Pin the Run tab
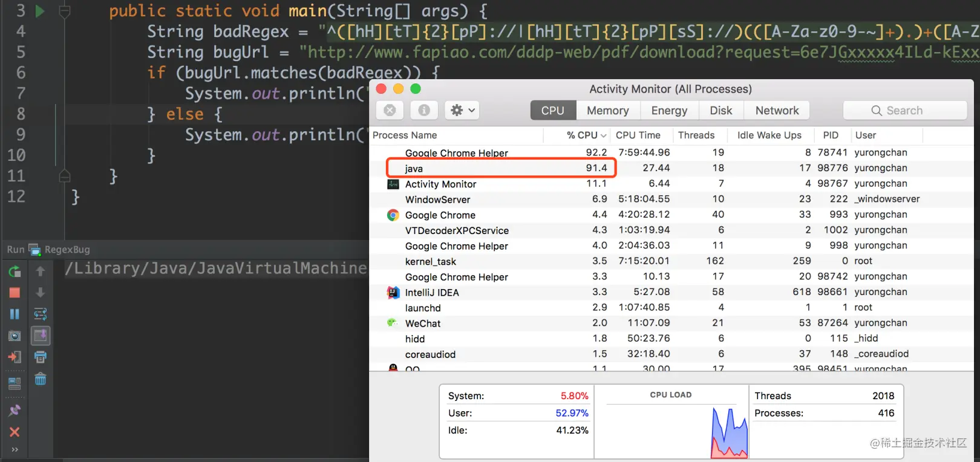Screen dimensions: 980x462 click(15, 410)
